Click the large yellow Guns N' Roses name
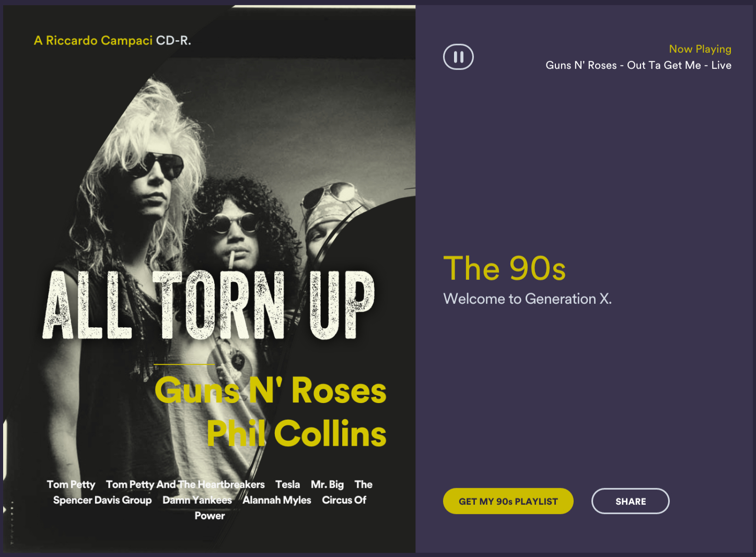 [x=270, y=390]
